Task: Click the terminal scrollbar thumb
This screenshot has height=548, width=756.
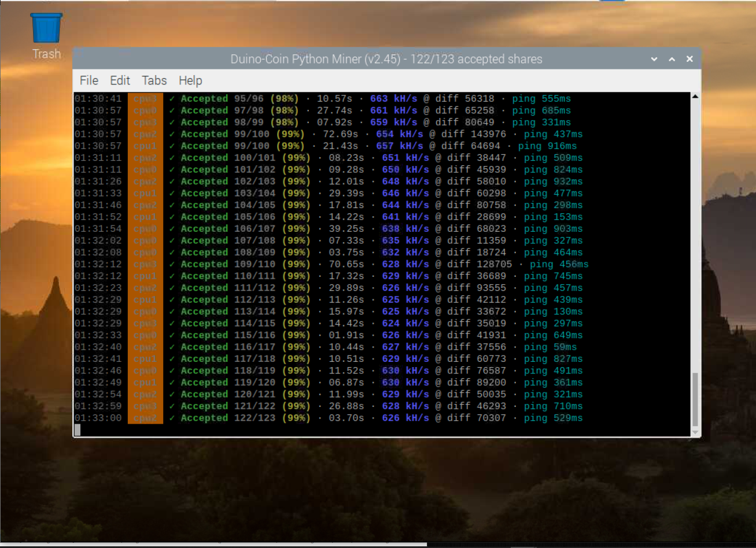Action: pyautogui.click(x=695, y=399)
